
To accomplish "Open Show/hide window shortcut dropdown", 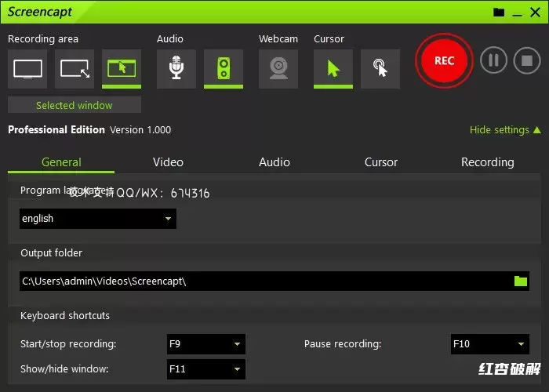I will (205, 369).
